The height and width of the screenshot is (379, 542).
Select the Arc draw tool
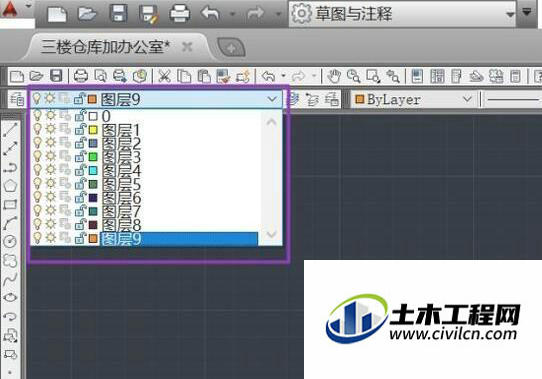10,223
